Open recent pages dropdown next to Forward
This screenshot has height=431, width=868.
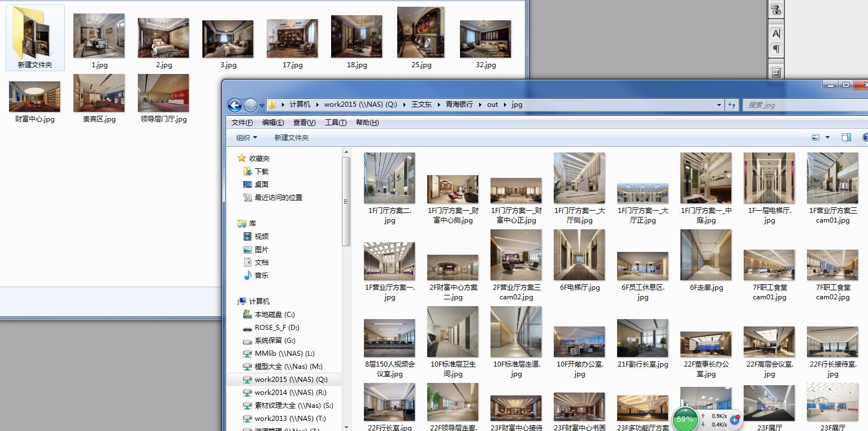point(262,105)
